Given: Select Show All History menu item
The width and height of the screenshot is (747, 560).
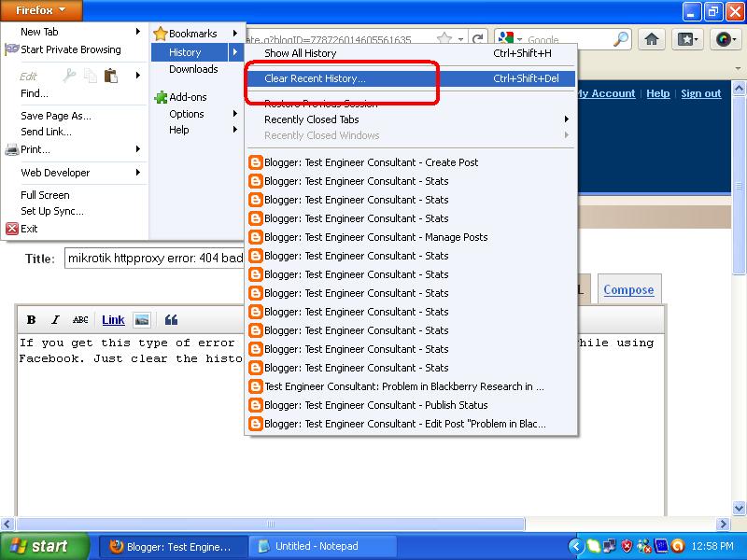Looking at the screenshot, I should (x=411, y=53).
